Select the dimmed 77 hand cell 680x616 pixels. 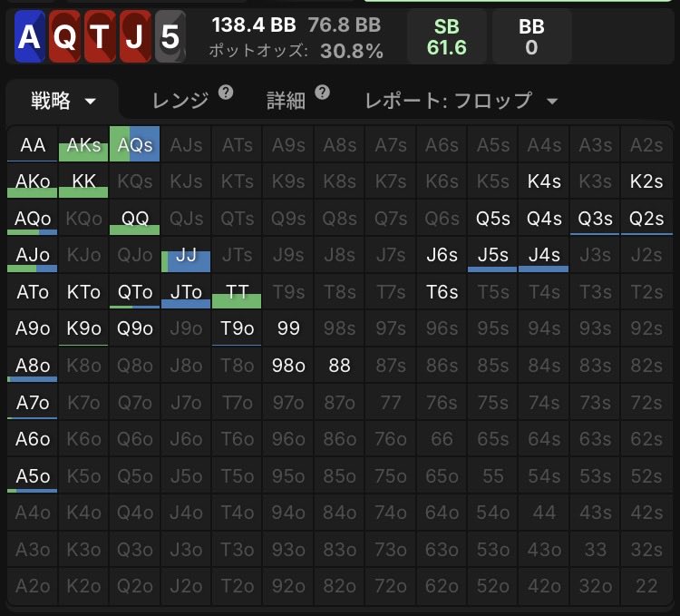(x=390, y=402)
